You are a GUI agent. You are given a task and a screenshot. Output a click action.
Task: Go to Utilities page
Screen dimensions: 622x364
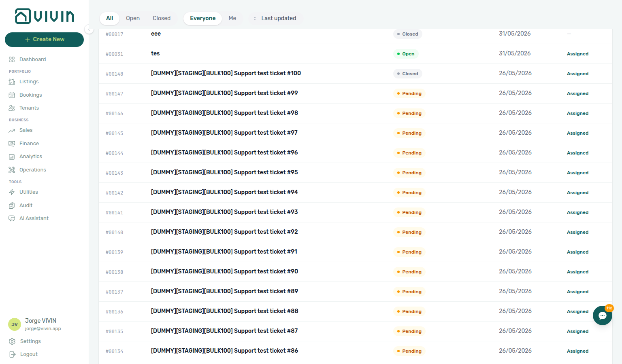[29, 192]
